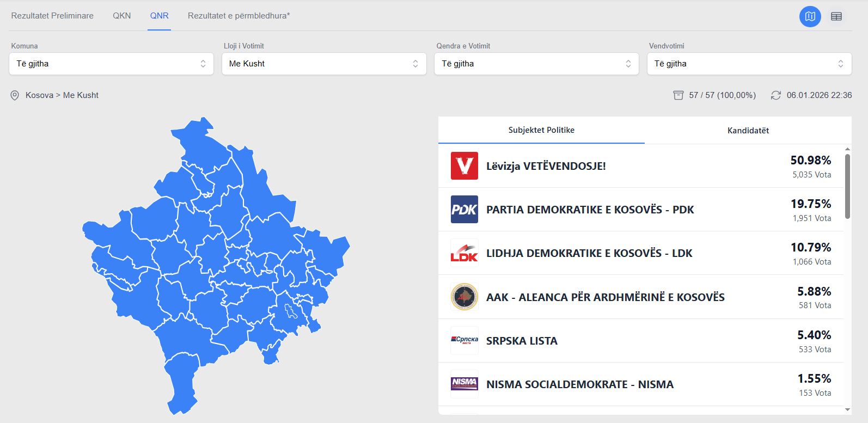Click the party list scrollbar down arrow
Viewport: 868px width, 423px height.
[x=847, y=409]
